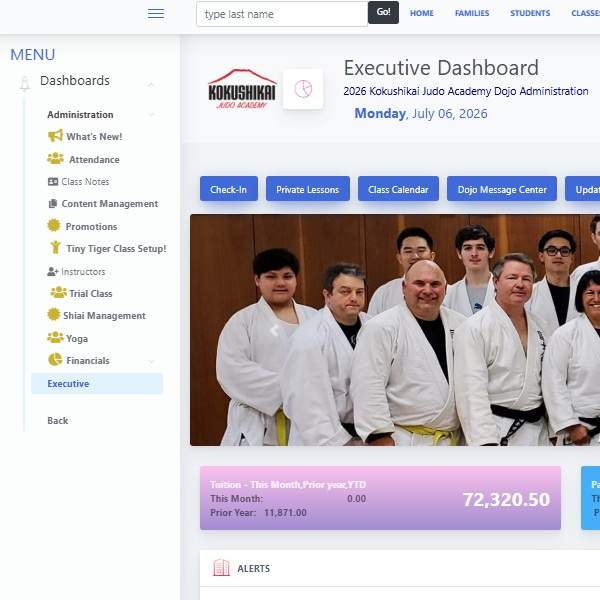Select the Executive dashboard item
600x600 pixels.
pyautogui.click(x=97, y=383)
